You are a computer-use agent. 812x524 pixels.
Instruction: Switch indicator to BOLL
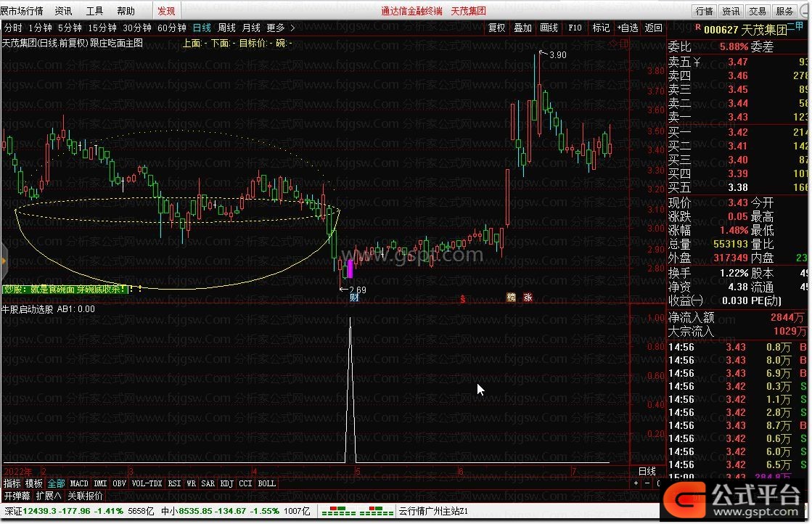267,483
